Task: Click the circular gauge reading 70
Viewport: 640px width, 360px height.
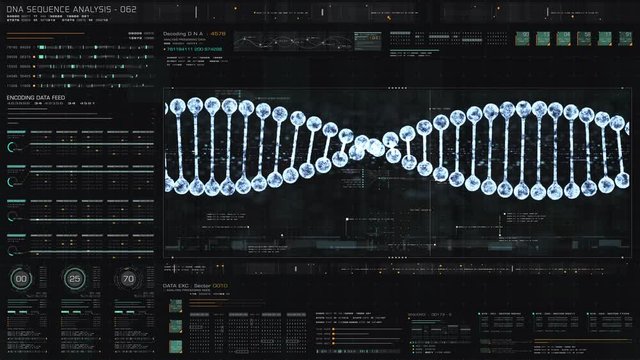Action: coord(128,279)
